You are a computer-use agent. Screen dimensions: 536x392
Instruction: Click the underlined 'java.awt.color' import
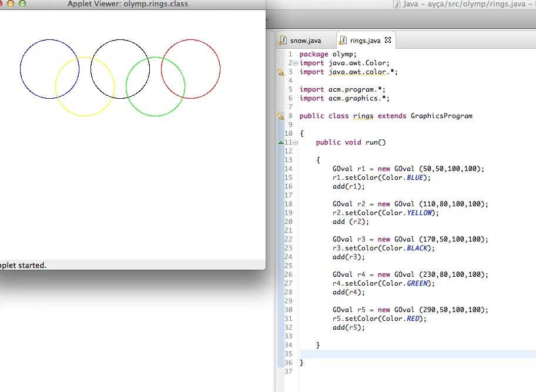coord(357,72)
